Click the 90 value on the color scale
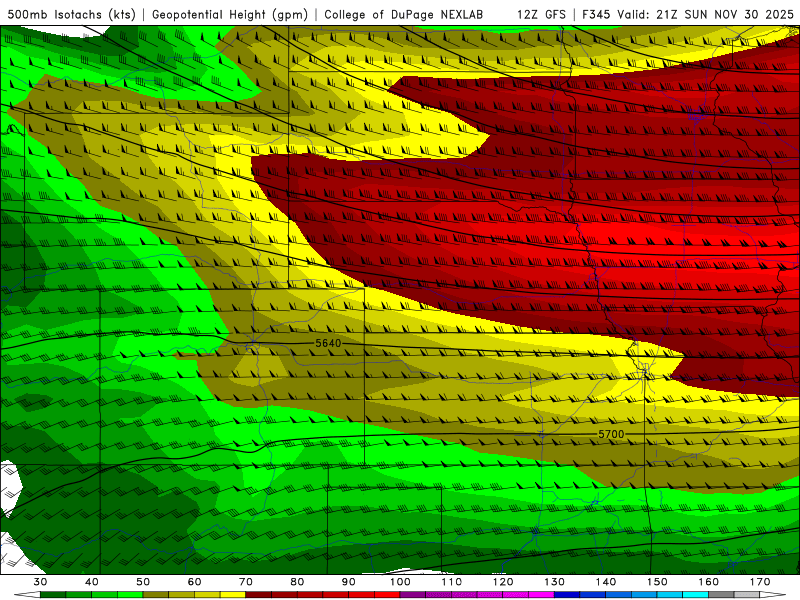 (348, 582)
